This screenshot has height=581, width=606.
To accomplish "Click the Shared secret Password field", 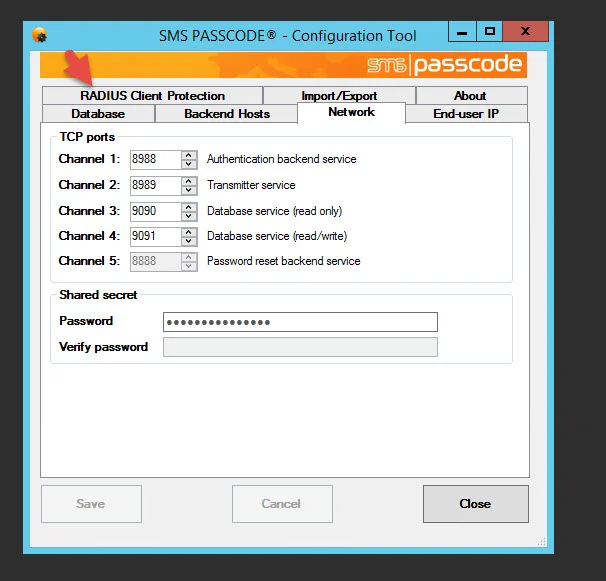I will 300,322.
